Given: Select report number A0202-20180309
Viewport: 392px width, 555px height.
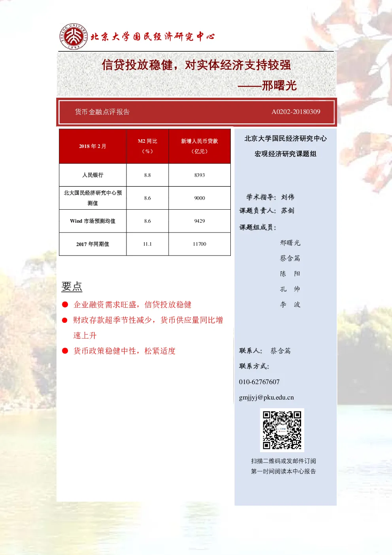Looking at the screenshot, I should pos(296,112).
